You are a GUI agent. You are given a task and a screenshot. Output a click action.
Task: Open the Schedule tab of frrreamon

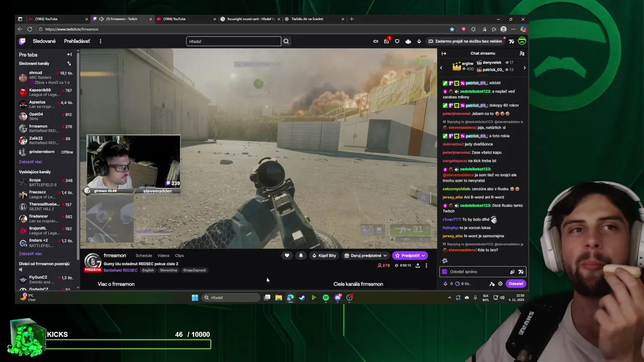click(143, 255)
